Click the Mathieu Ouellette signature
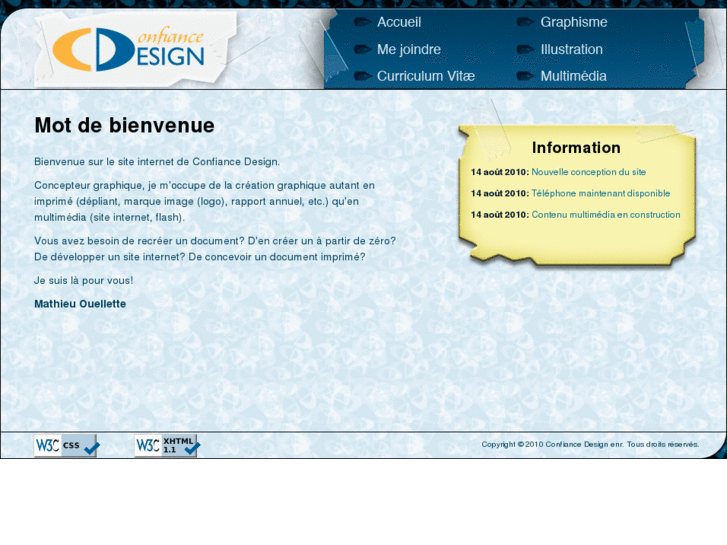727x545 pixels. (x=80, y=304)
